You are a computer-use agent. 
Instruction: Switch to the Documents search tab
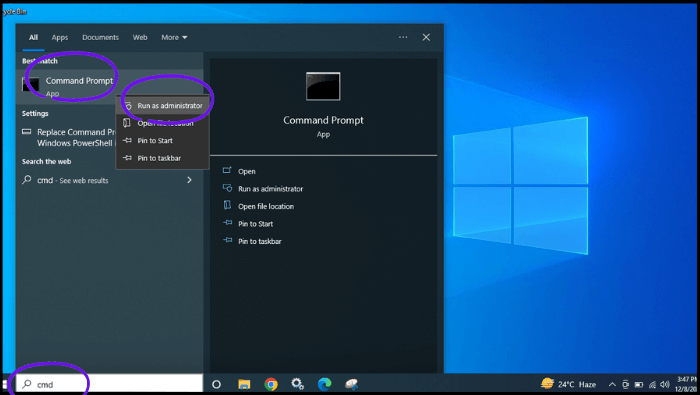(x=100, y=37)
